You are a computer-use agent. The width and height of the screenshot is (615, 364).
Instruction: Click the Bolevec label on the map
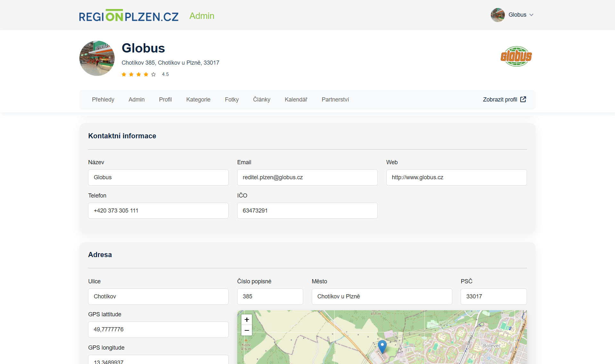[x=492, y=346]
